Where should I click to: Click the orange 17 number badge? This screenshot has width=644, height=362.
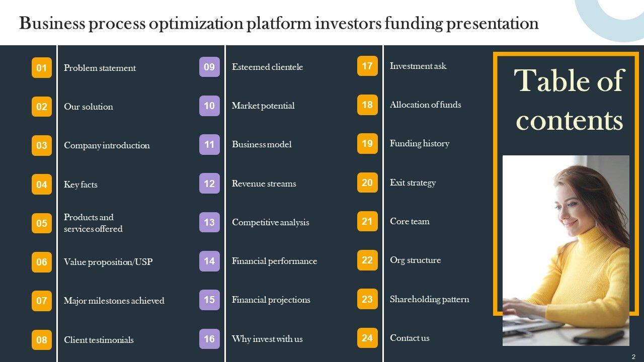pos(367,66)
